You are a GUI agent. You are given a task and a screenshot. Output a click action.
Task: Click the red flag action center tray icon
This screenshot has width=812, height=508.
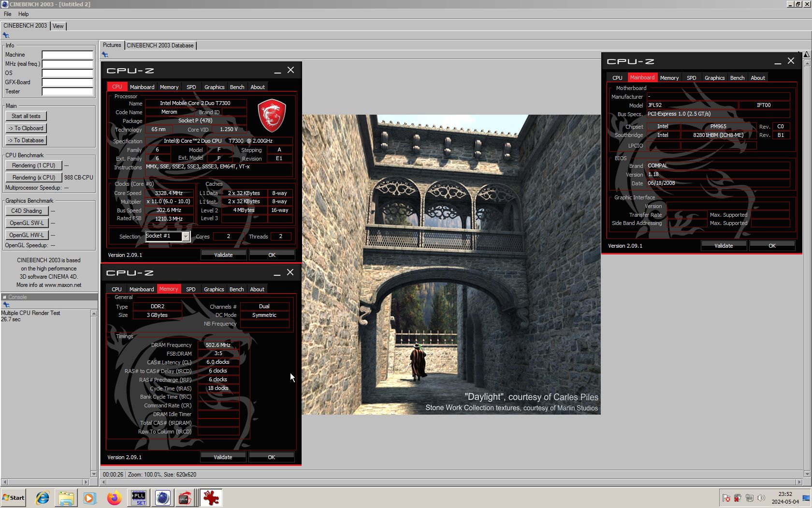[x=726, y=498]
